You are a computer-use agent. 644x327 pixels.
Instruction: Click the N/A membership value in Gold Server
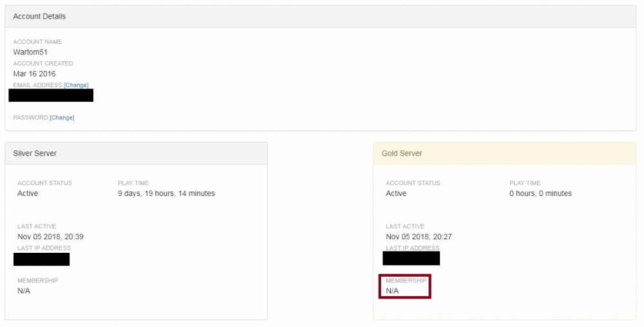pos(392,292)
